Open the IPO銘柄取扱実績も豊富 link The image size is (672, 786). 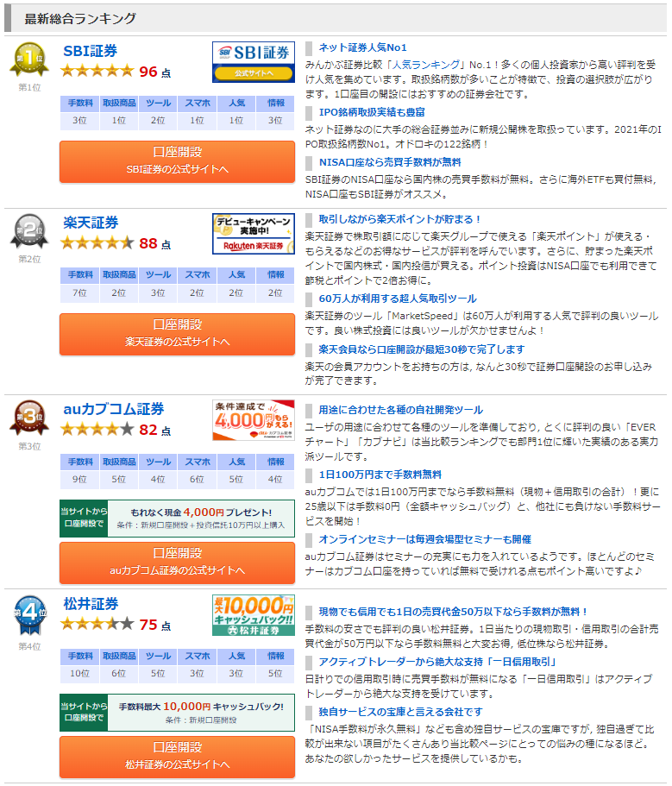click(x=372, y=112)
